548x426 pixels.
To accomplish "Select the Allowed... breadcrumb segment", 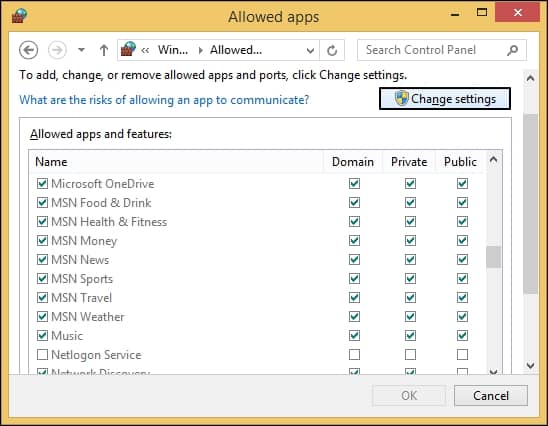I will (236, 50).
